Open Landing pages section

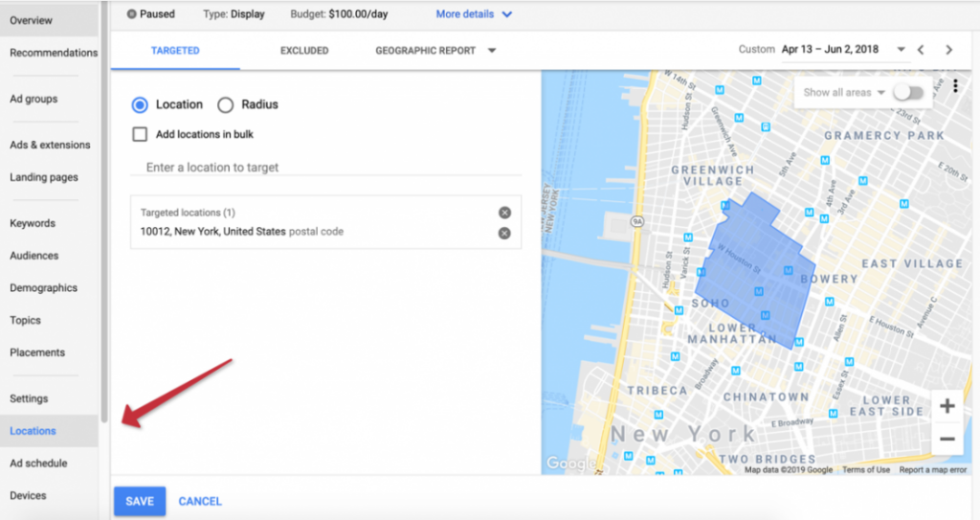pos(44,177)
